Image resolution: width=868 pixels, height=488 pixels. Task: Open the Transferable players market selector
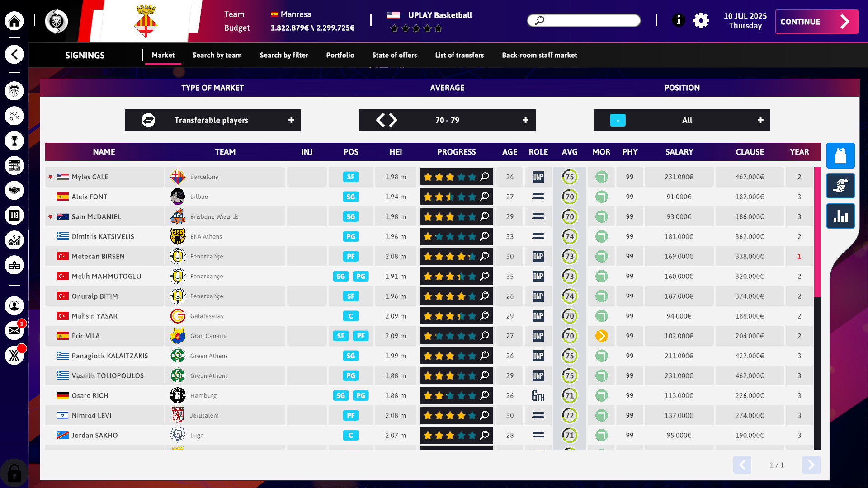click(x=212, y=120)
